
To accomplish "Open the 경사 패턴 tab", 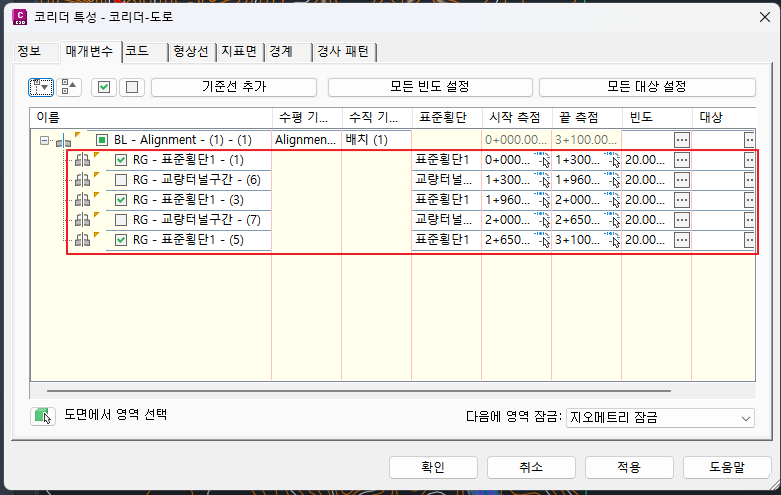I will pyautogui.click(x=344, y=51).
